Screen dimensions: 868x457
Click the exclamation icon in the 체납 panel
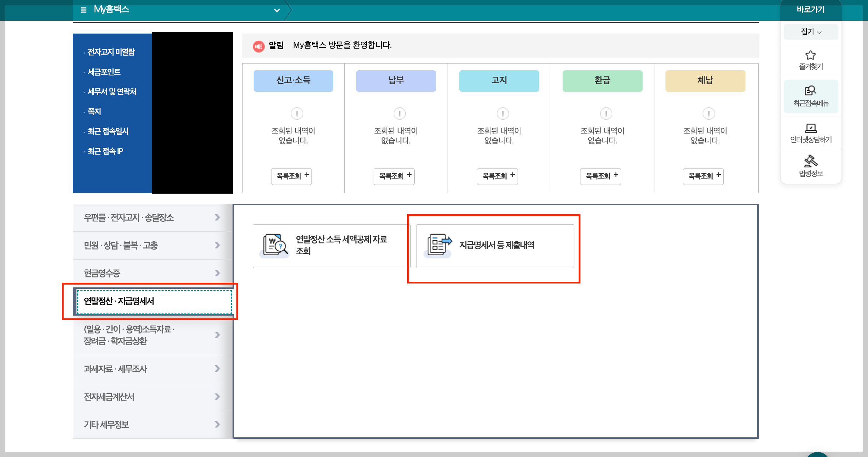(x=708, y=114)
